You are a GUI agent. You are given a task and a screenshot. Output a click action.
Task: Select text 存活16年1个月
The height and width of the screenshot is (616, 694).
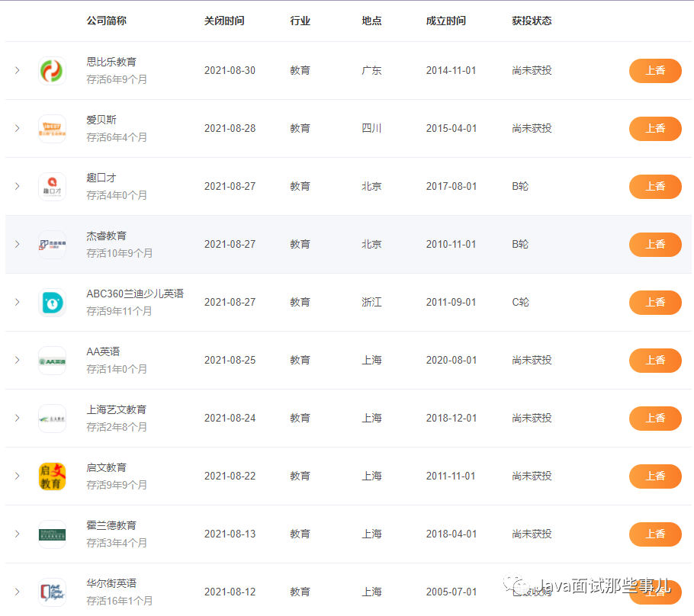click(x=120, y=602)
